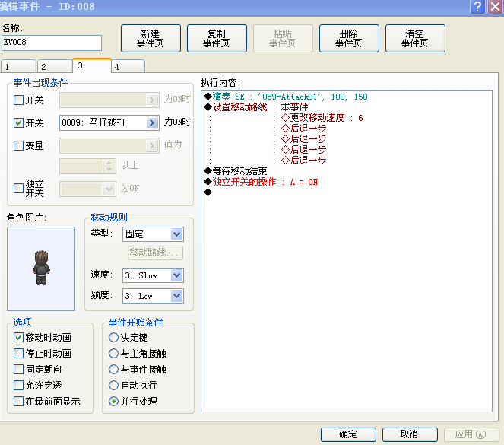The height and width of the screenshot is (445, 504).
Task: Confirm with the 确定 button
Action: (348, 434)
